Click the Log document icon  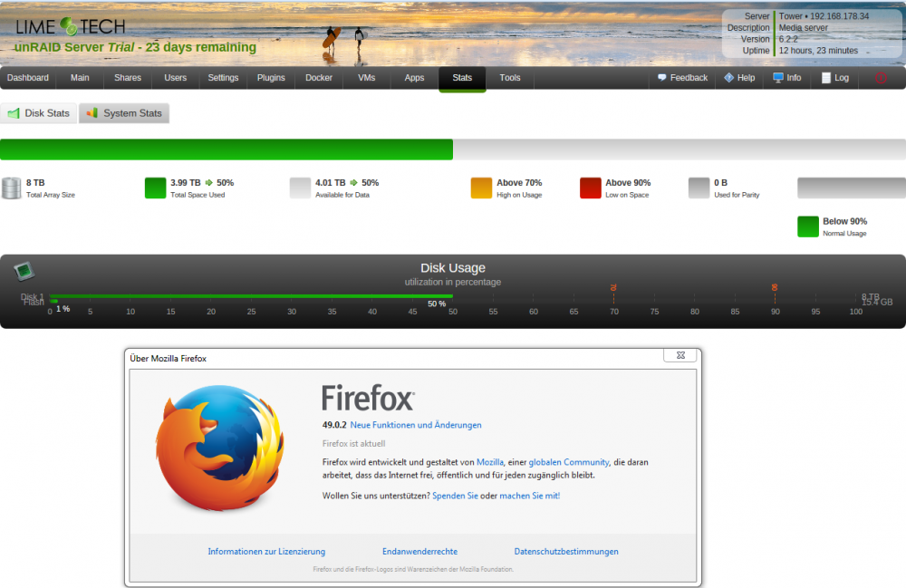[826, 78]
